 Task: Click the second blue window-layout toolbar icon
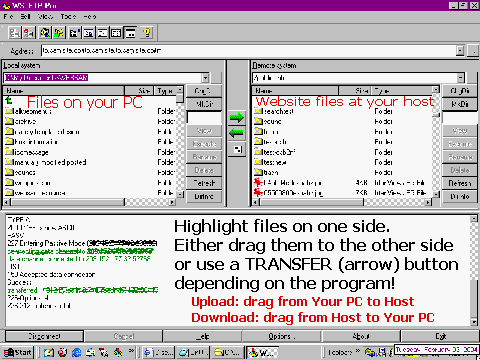click(x=102, y=33)
